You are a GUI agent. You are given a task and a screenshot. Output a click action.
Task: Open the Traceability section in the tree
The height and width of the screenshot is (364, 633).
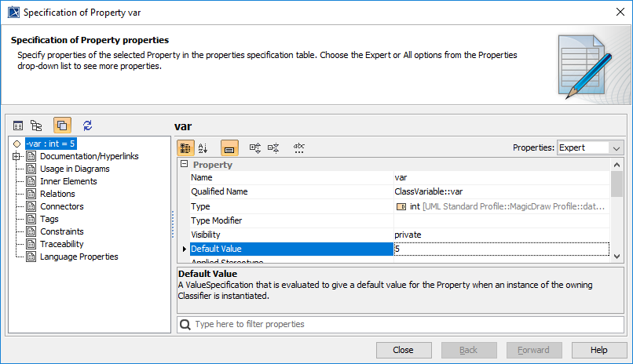coord(61,244)
